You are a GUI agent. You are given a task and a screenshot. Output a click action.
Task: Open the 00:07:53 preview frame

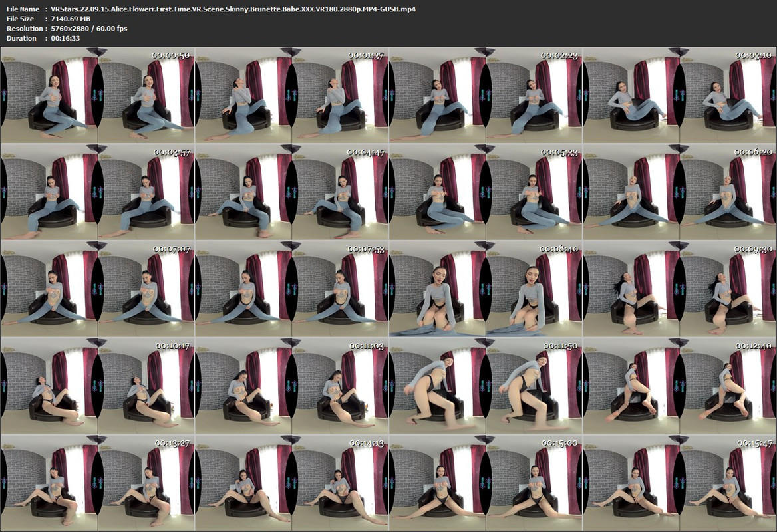click(292, 289)
